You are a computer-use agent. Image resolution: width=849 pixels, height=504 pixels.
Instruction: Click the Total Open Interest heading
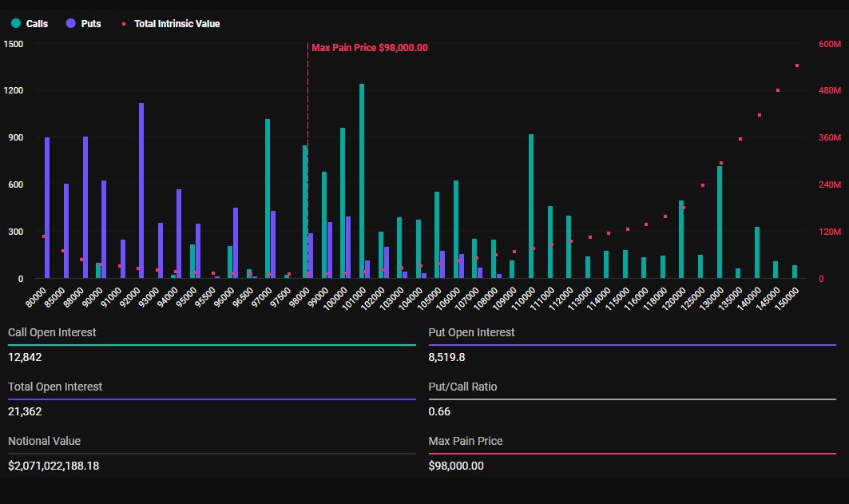[55, 387]
